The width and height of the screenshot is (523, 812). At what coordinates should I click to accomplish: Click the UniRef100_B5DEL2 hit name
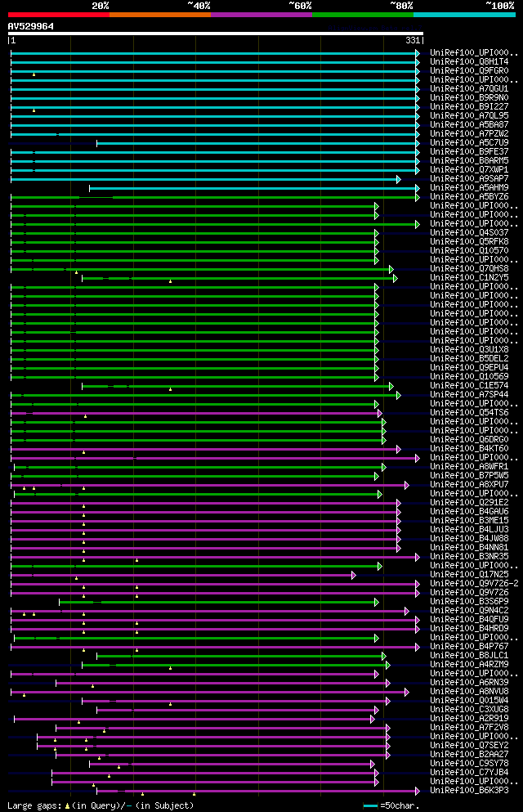[469, 358]
